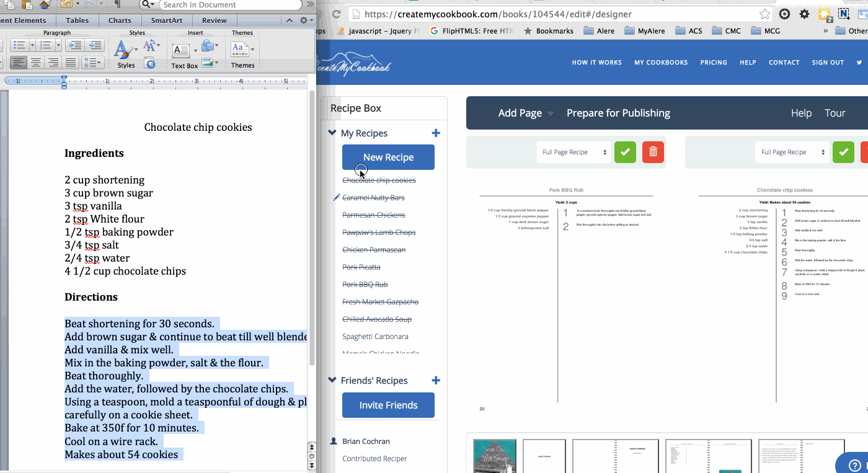Collapse the Word ribbon with chevron
Viewport: 868px width, 473px height.
click(290, 20)
